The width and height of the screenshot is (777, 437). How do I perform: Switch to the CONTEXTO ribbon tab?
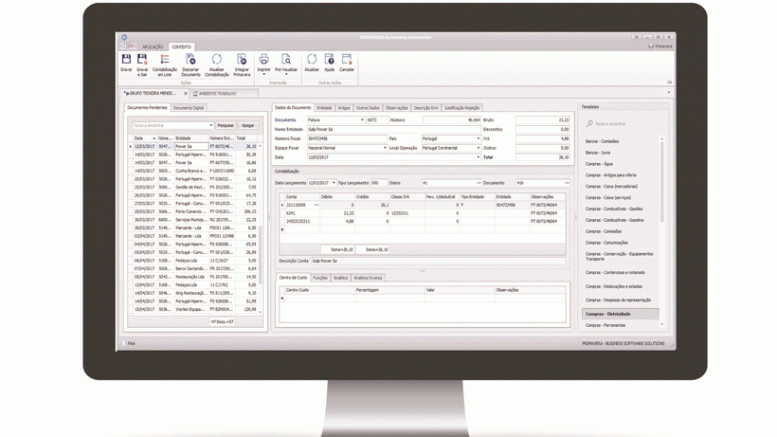coord(181,47)
